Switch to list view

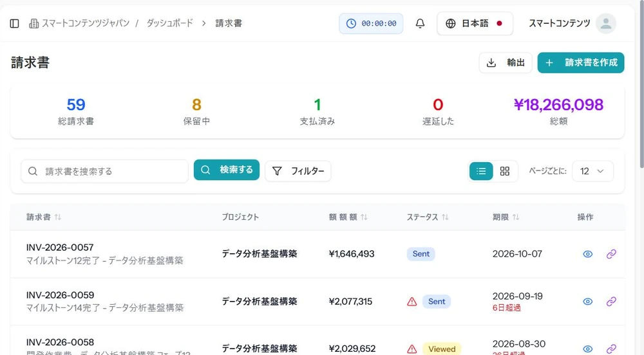481,171
